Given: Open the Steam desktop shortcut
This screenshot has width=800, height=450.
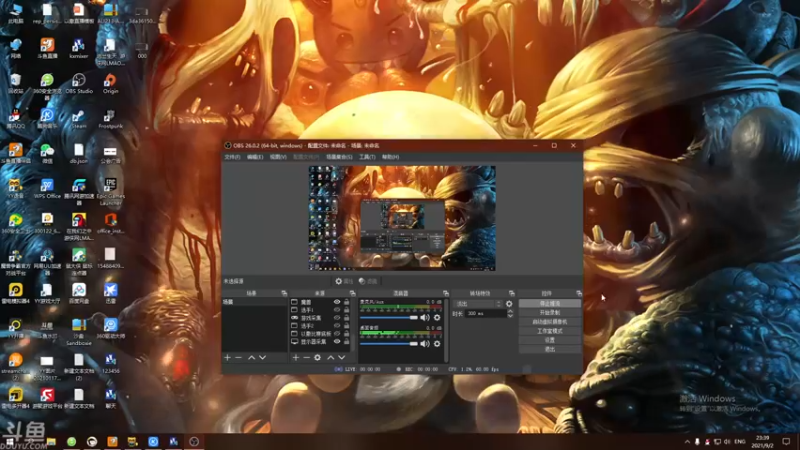Looking at the screenshot, I should (79, 119).
